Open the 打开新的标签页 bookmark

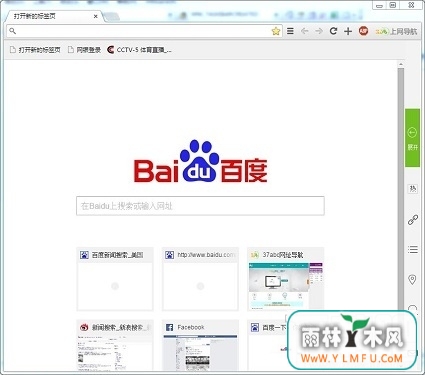click(x=35, y=50)
